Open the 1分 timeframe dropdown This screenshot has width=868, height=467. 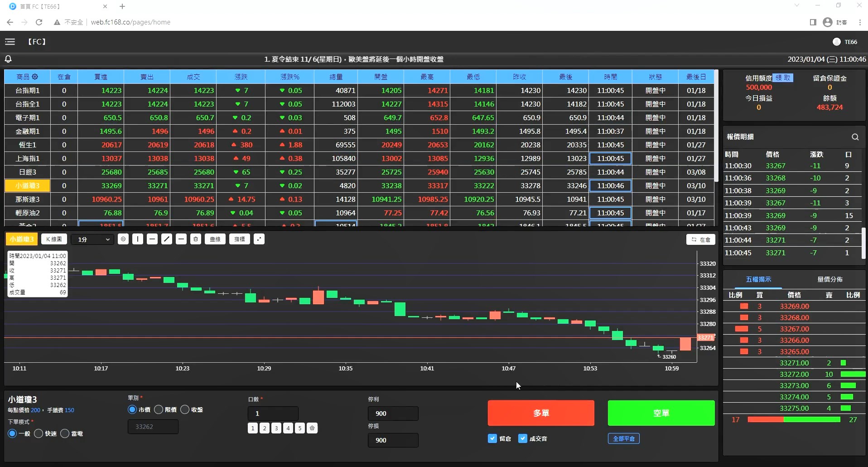[93, 239]
